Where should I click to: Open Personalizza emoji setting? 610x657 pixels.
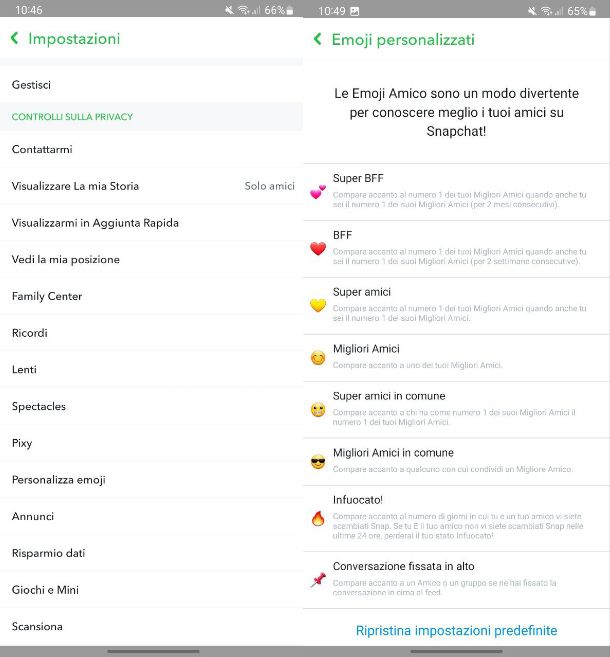pos(151,479)
